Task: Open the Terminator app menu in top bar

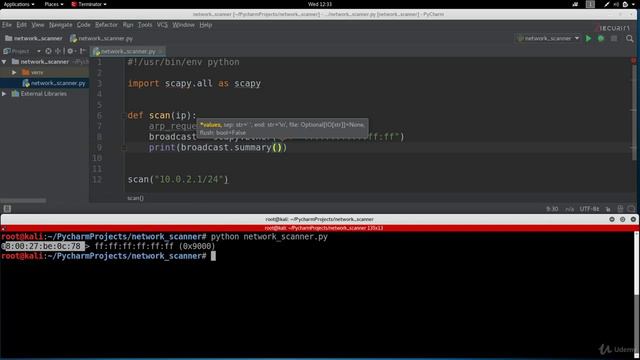Action: point(89,4)
